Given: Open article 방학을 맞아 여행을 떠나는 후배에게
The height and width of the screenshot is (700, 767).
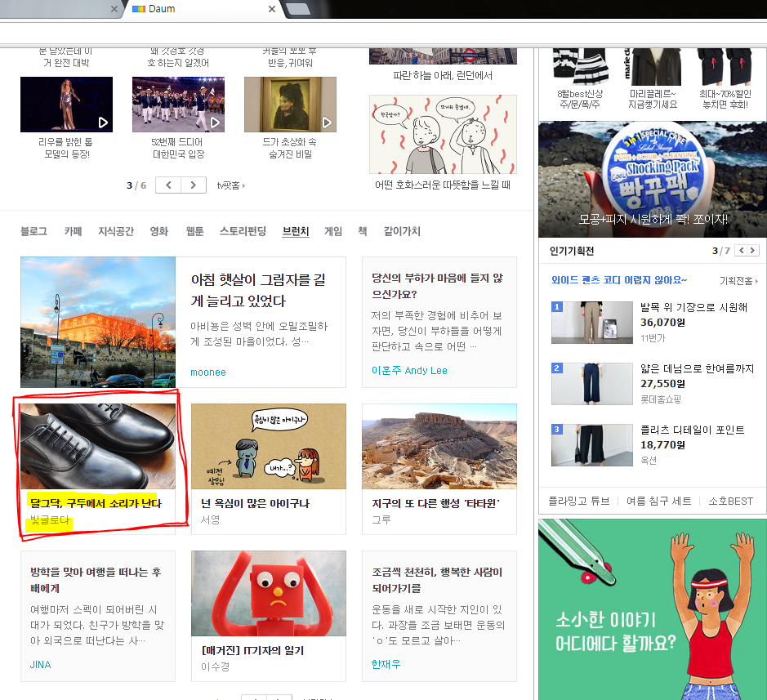Looking at the screenshot, I should (96, 580).
